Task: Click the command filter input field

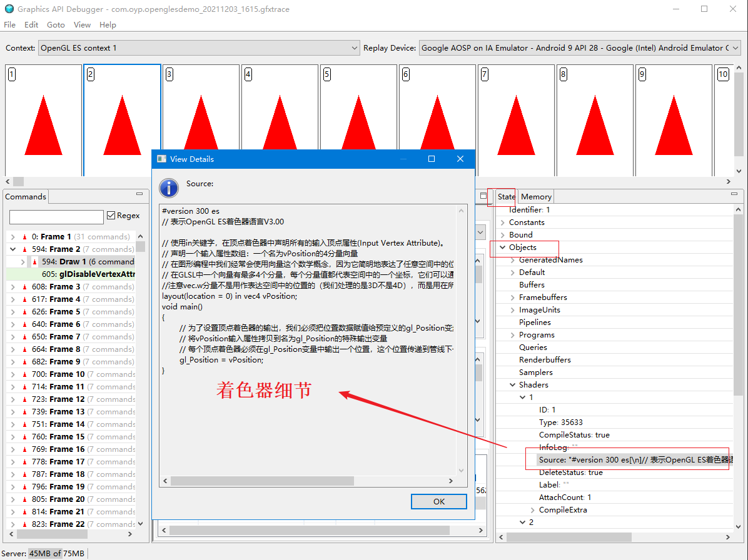Action: [x=56, y=217]
